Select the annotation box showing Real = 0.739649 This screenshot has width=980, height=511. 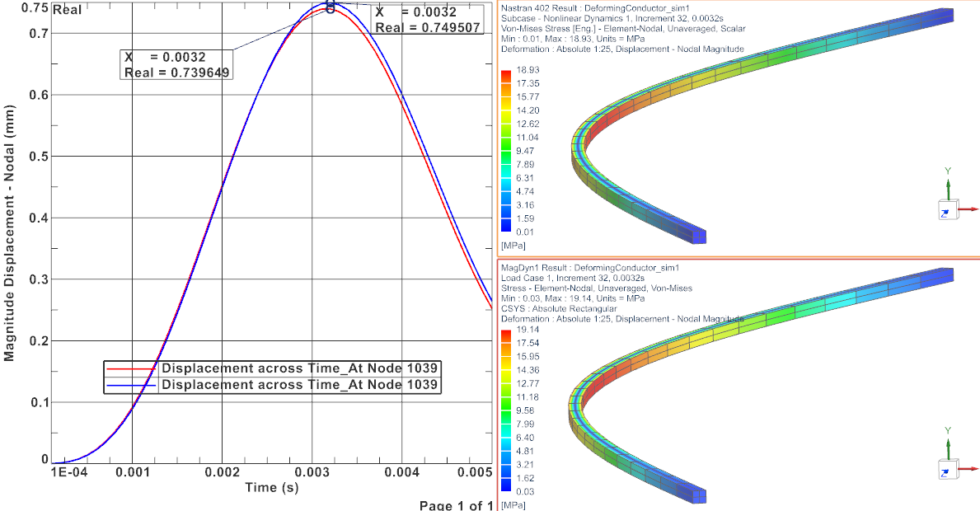point(176,64)
